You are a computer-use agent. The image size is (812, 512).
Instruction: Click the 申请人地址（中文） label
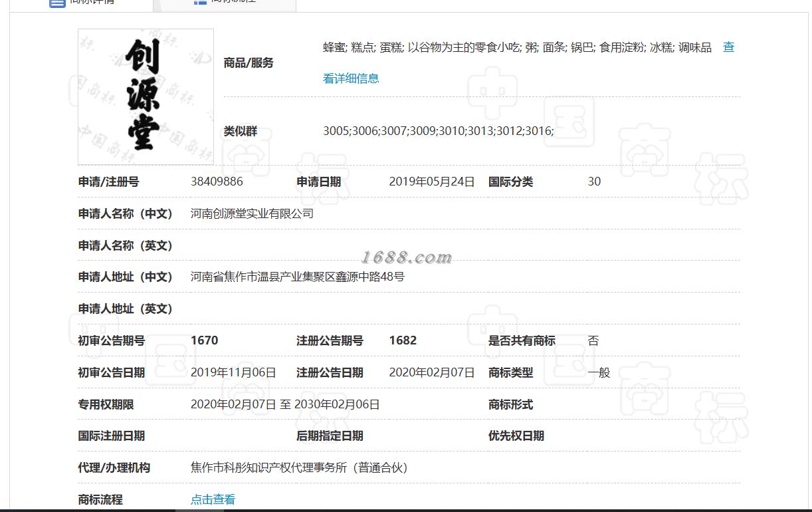pos(126,277)
